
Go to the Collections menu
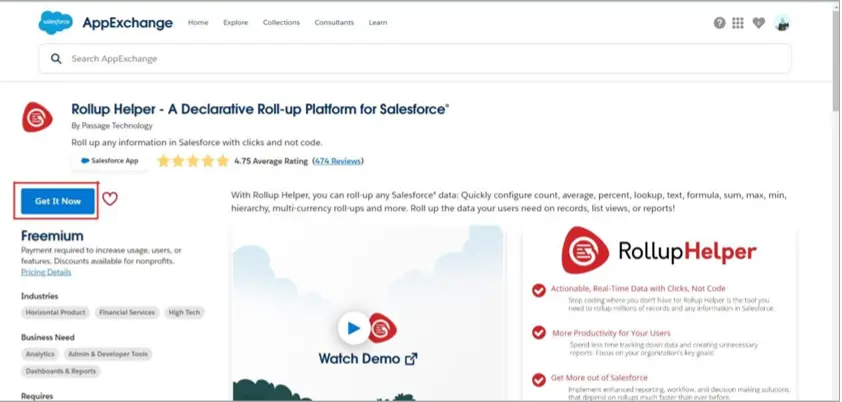tap(280, 23)
